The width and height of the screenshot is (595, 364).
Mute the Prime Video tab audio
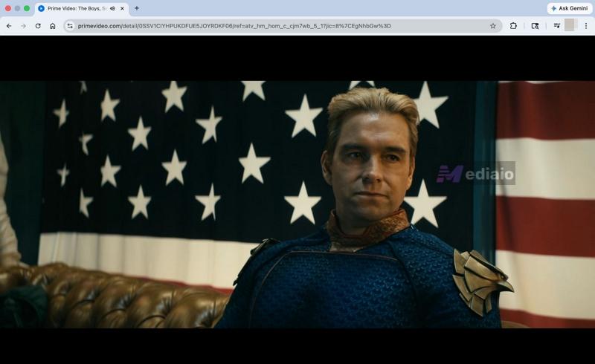point(113,8)
